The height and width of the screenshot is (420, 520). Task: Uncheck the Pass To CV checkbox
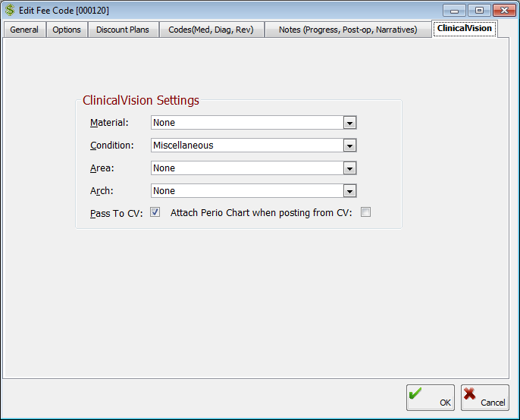click(155, 213)
